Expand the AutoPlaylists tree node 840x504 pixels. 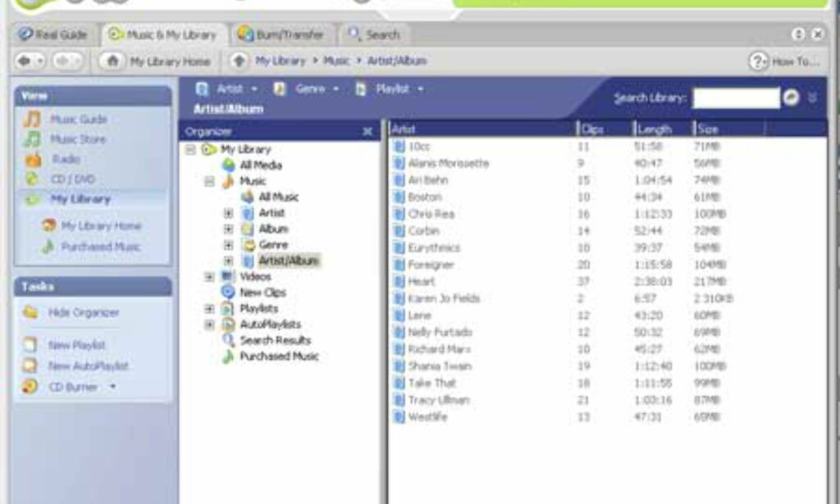[209, 325]
